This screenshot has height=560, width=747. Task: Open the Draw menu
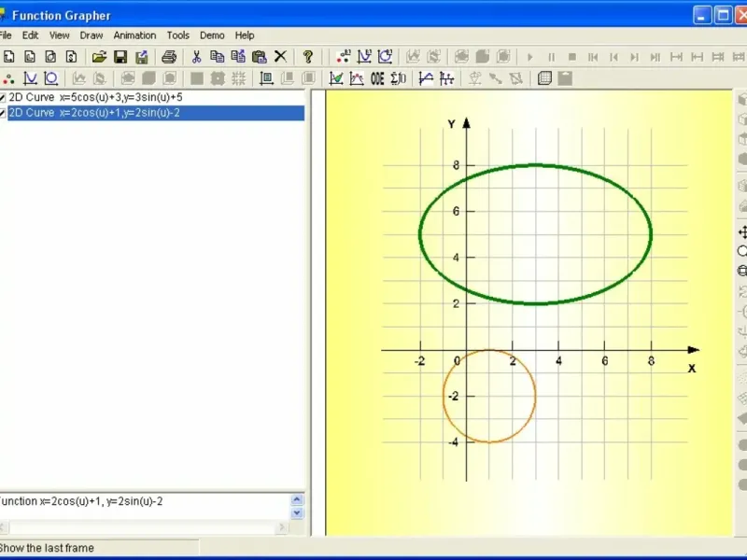(x=91, y=35)
